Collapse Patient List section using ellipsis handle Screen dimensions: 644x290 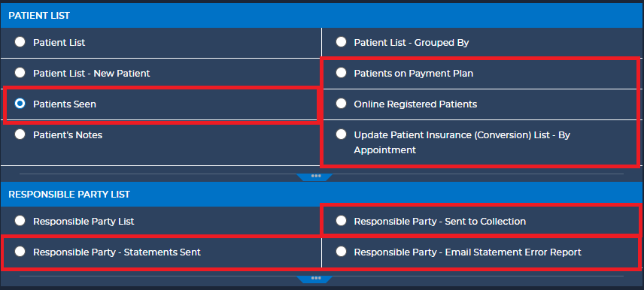point(316,177)
